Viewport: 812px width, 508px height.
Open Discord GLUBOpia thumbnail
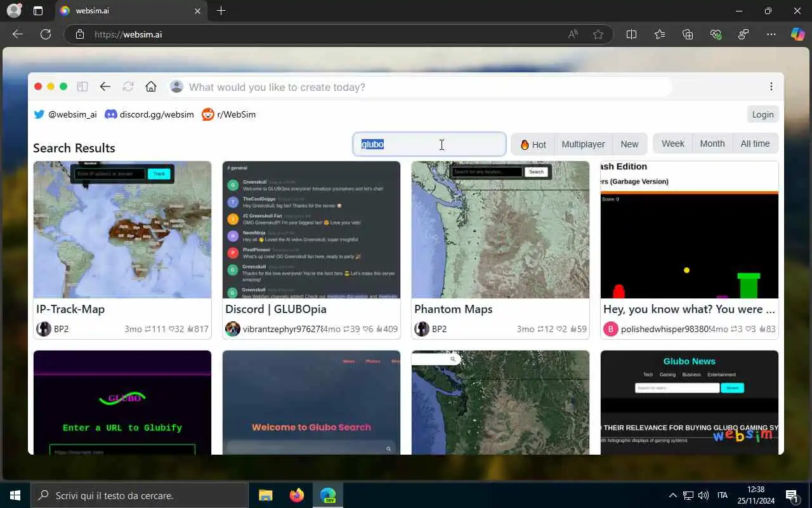tap(311, 229)
